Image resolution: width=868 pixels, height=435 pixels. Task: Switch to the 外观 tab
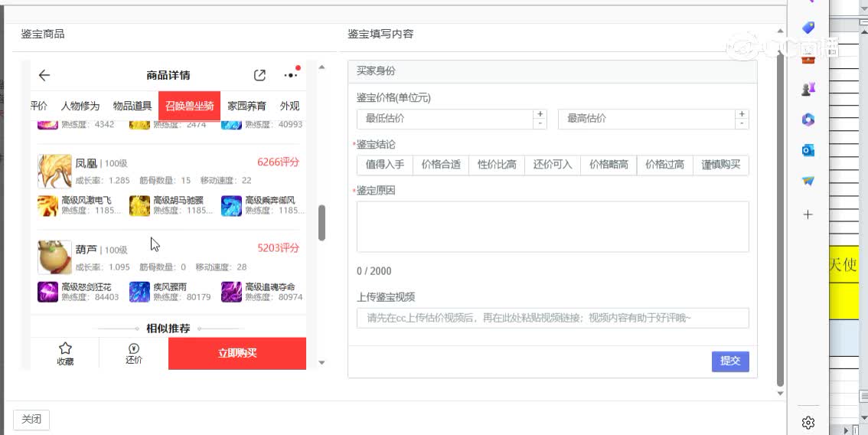(x=289, y=106)
